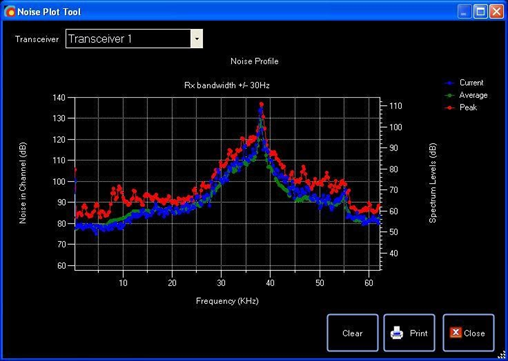Click the 'Peak' legend label
The width and height of the screenshot is (508, 361).
[x=468, y=107]
